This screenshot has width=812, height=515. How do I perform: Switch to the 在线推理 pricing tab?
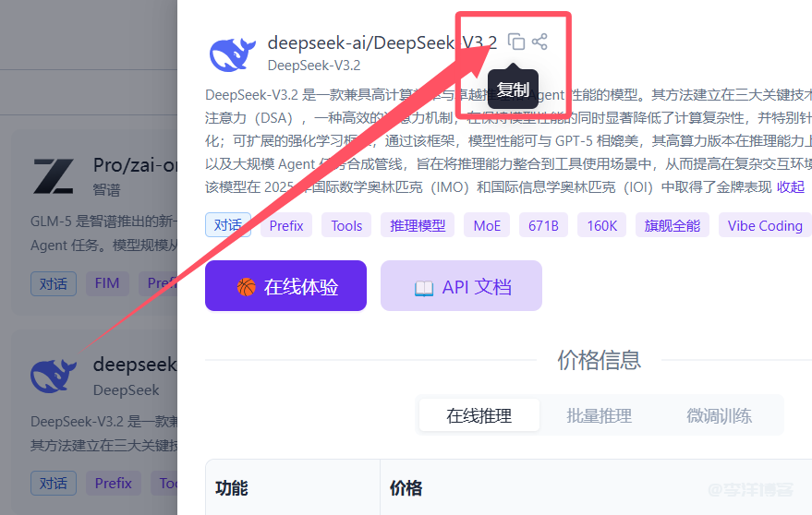[x=479, y=415]
